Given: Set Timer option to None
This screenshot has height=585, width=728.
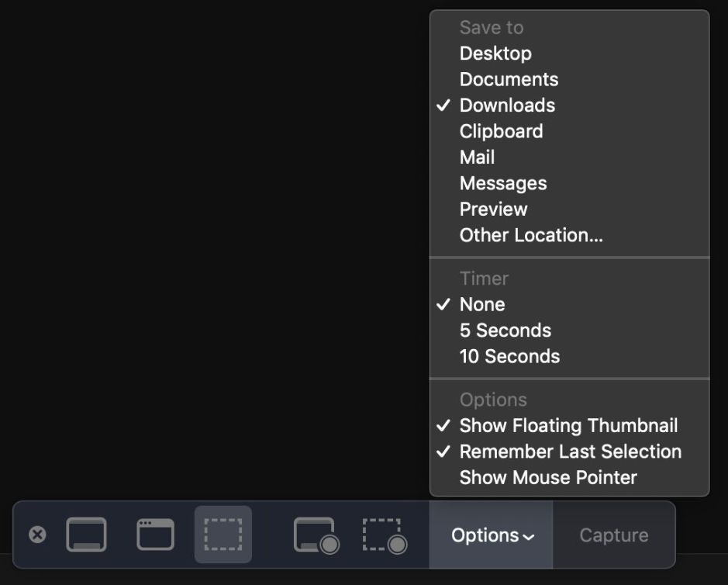Looking at the screenshot, I should coord(482,304).
